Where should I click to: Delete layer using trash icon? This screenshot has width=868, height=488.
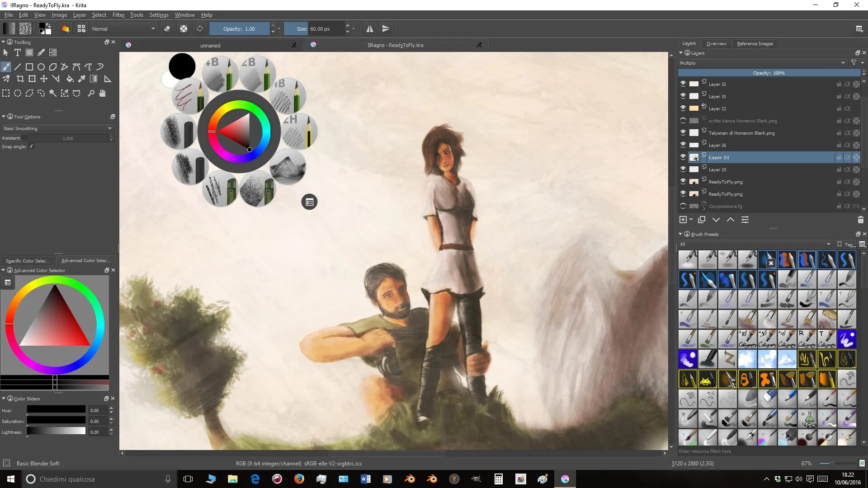pos(860,220)
